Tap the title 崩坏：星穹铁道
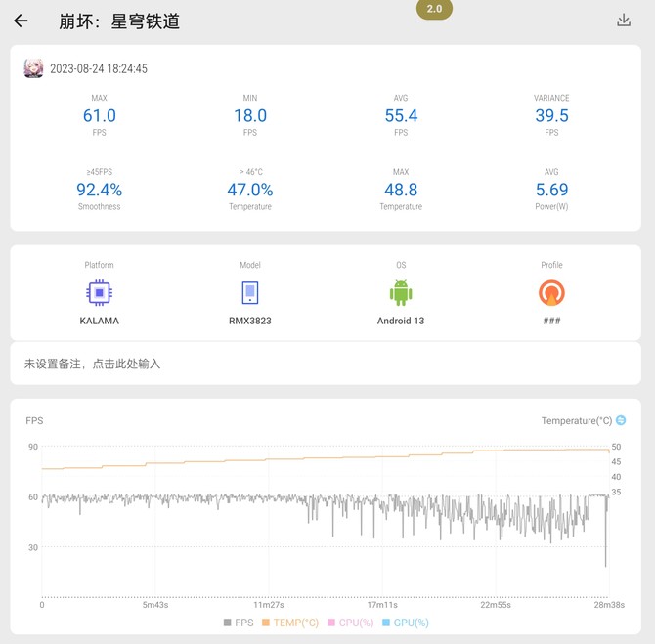 tap(119, 21)
